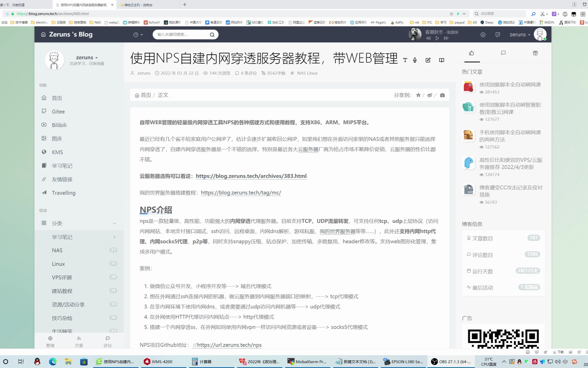This screenshot has height=368, width=588.
Task: Click the 首页 breadcrumb
Action: (143, 95)
